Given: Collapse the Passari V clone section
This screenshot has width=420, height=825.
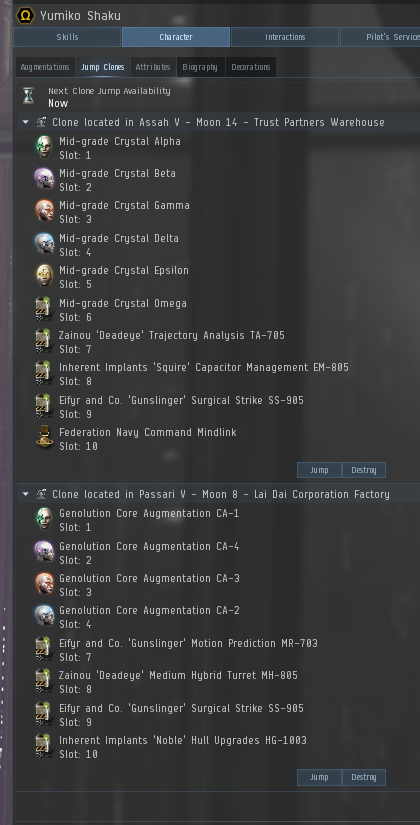Looking at the screenshot, I should (x=25, y=495).
